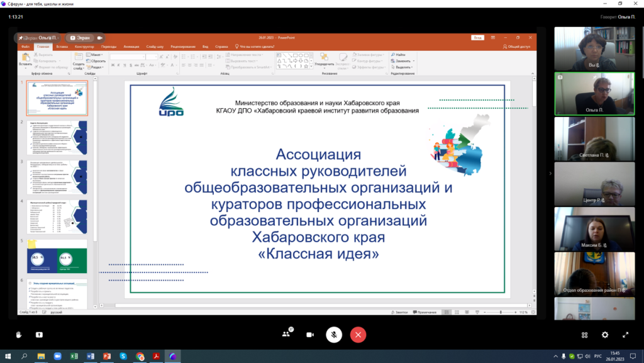
Task: Select Светлана П. participant video tile
Action: pos(594,139)
